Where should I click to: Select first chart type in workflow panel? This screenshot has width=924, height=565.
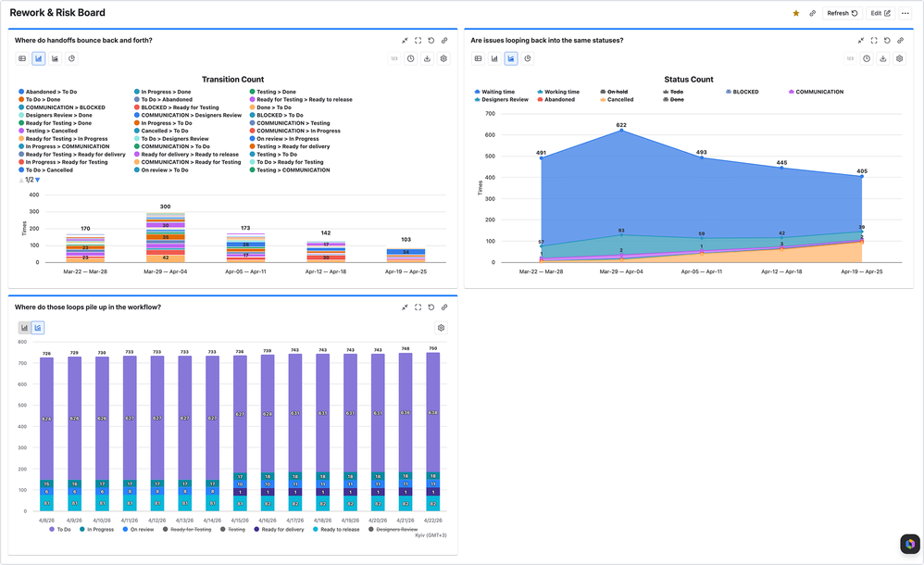pyautogui.click(x=25, y=328)
